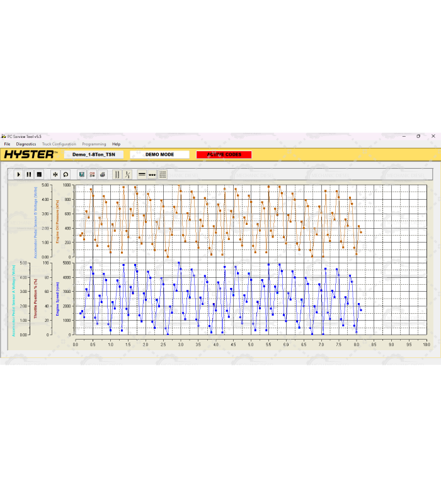Click the horizontal fit arrows icon
This screenshot has width=441, height=504.
click(x=55, y=174)
